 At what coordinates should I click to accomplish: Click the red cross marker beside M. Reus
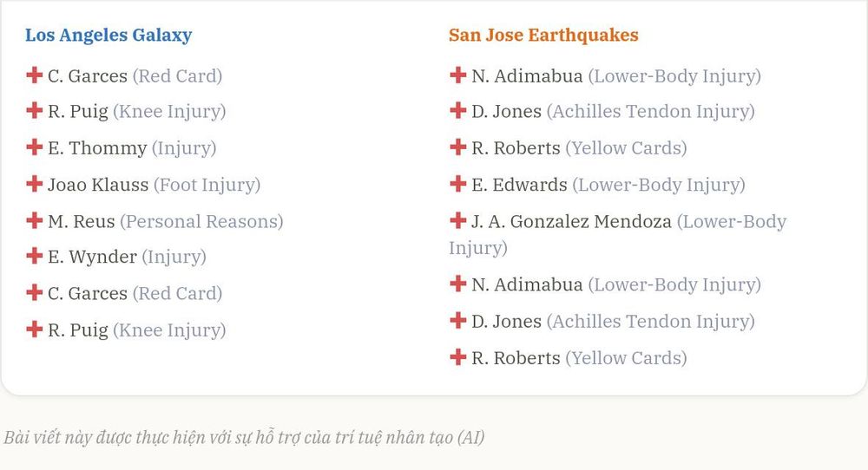(35, 220)
